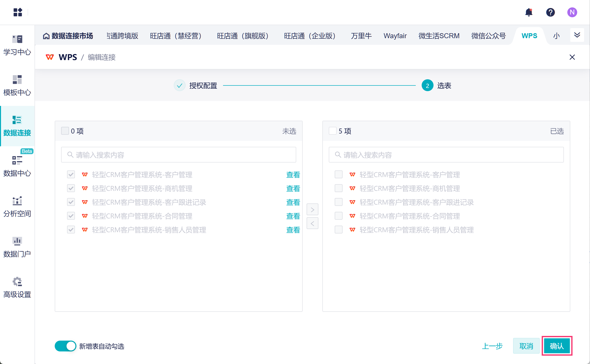This screenshot has width=590, height=364.
Task: Click the move-left arrow between lists
Action: pos(312,223)
